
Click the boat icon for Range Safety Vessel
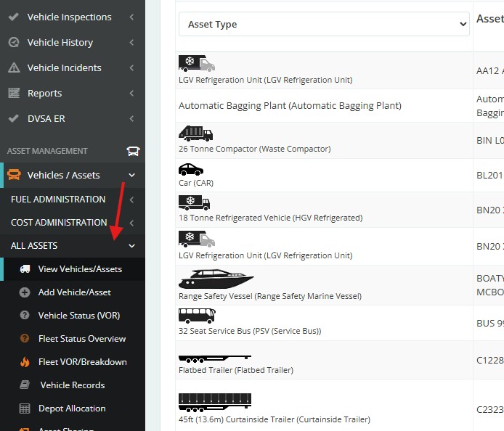point(216,279)
